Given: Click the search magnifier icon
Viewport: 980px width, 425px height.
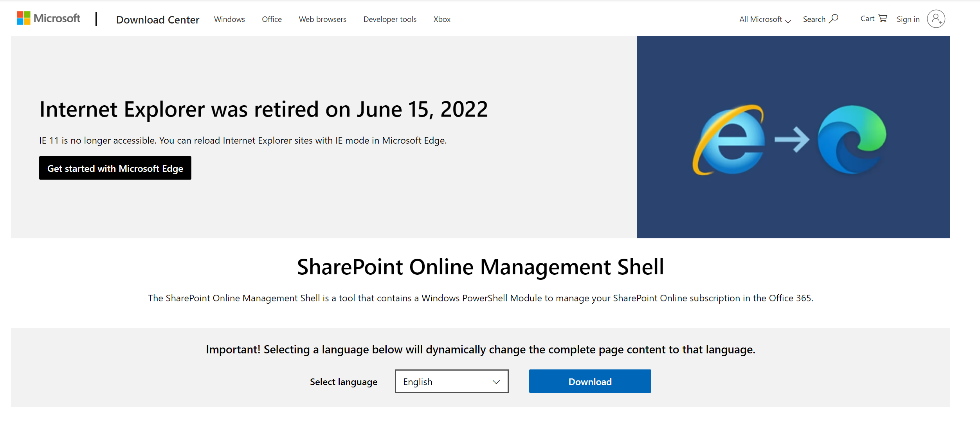Looking at the screenshot, I should pos(834,18).
